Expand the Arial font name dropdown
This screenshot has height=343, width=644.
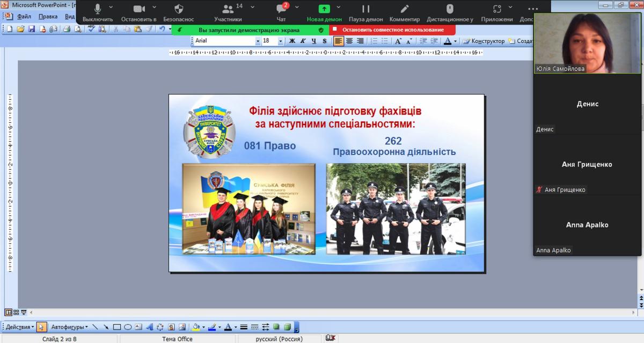tap(258, 41)
